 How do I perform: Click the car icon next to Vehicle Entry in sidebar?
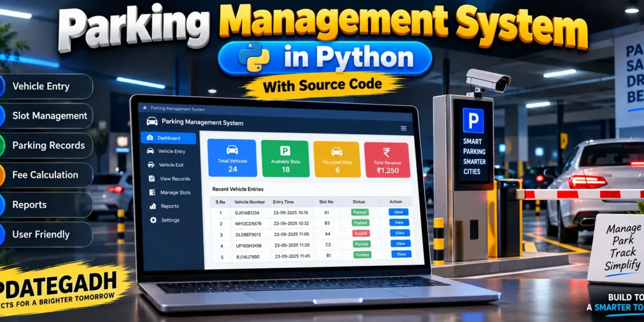(150, 151)
